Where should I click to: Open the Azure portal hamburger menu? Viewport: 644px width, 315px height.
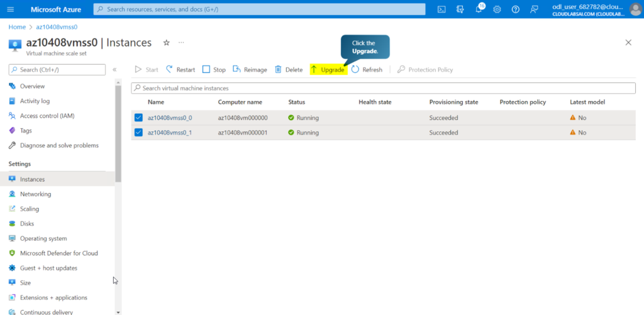tap(12, 9)
